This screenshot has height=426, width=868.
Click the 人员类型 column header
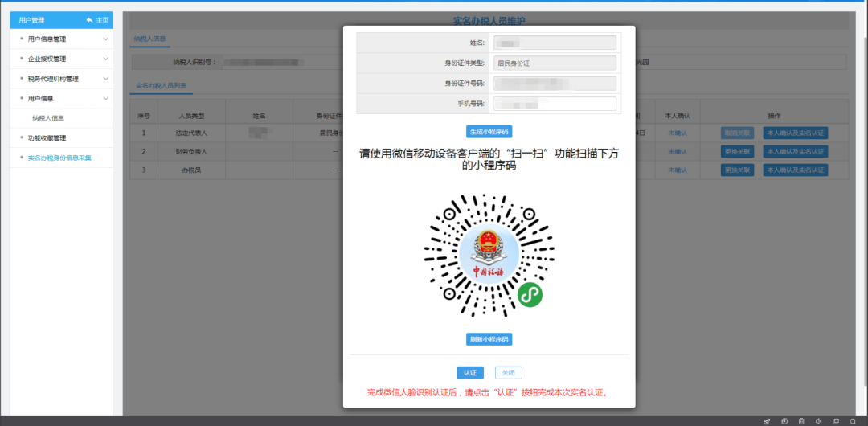[191, 116]
